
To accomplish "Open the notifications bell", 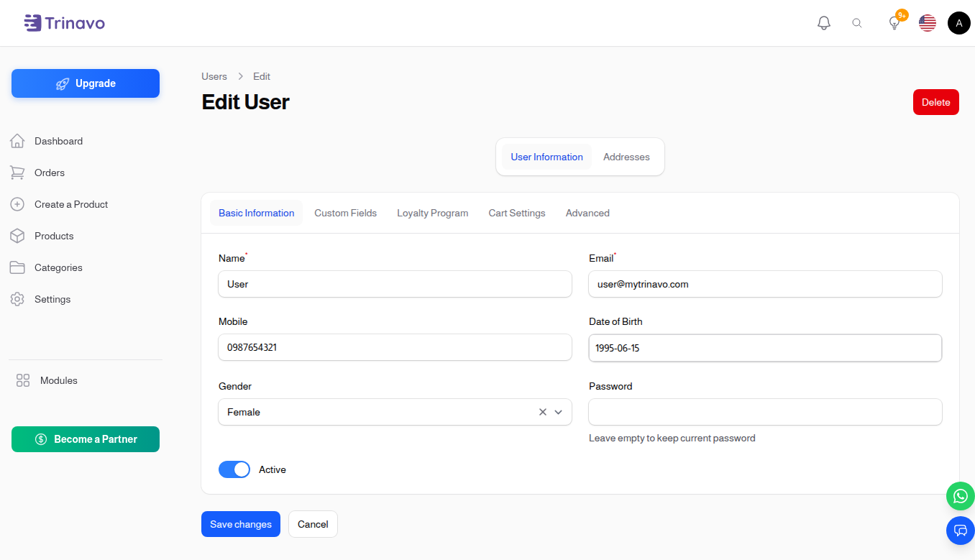I will (x=824, y=23).
